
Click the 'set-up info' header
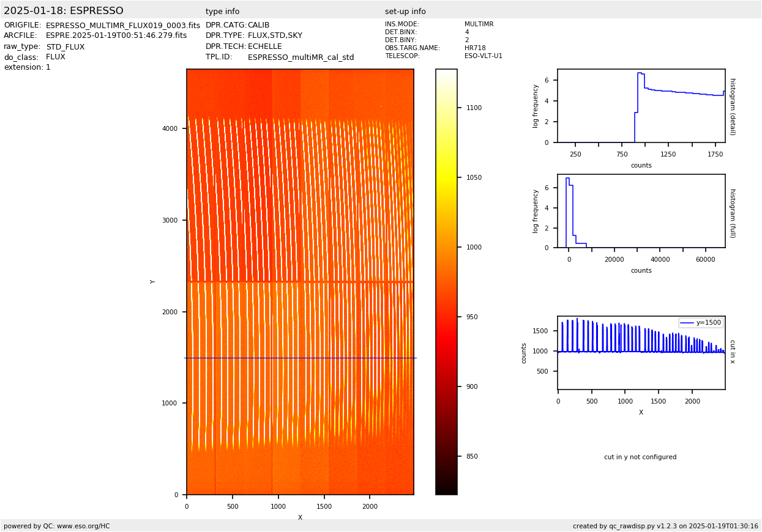click(405, 12)
